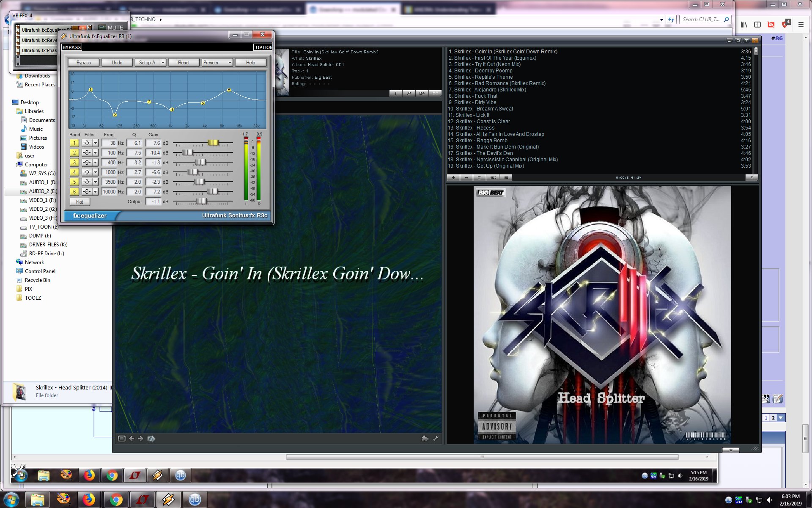The width and height of the screenshot is (812, 508).
Task: Toggle the Bypass button in equalizer toolbar
Action: (84, 63)
